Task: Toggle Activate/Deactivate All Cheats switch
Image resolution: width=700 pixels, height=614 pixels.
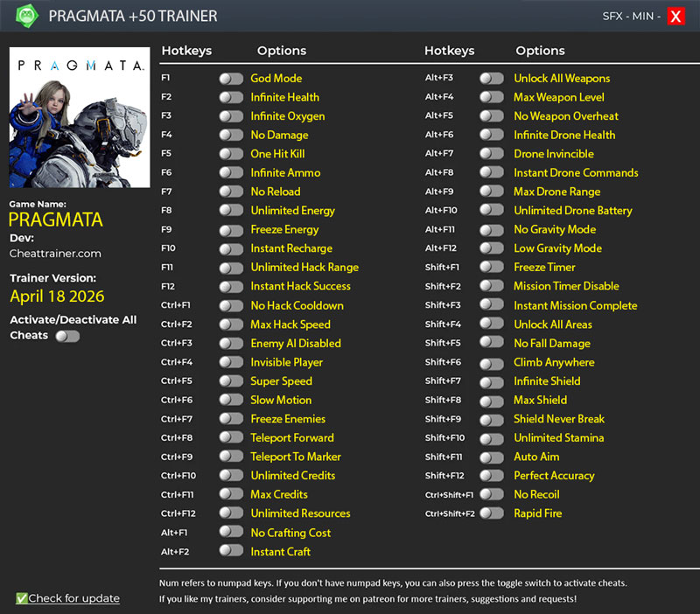Action: tap(67, 336)
